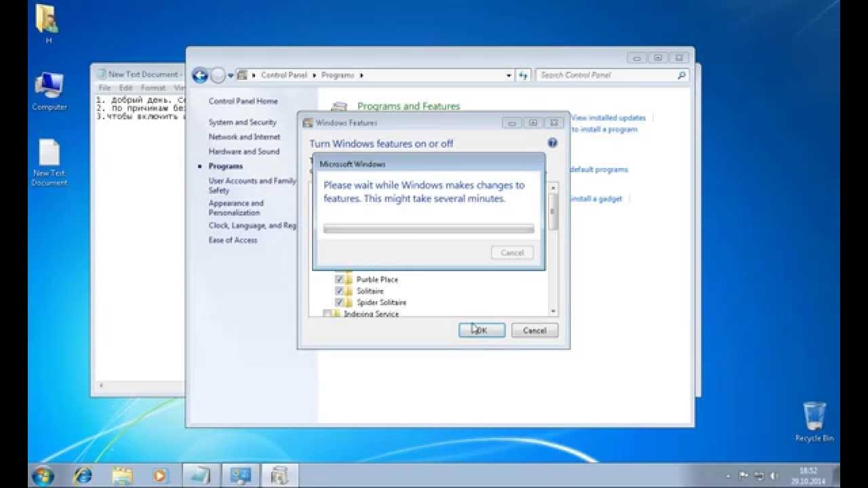
Task: Click the network tray icon
Action: click(759, 476)
